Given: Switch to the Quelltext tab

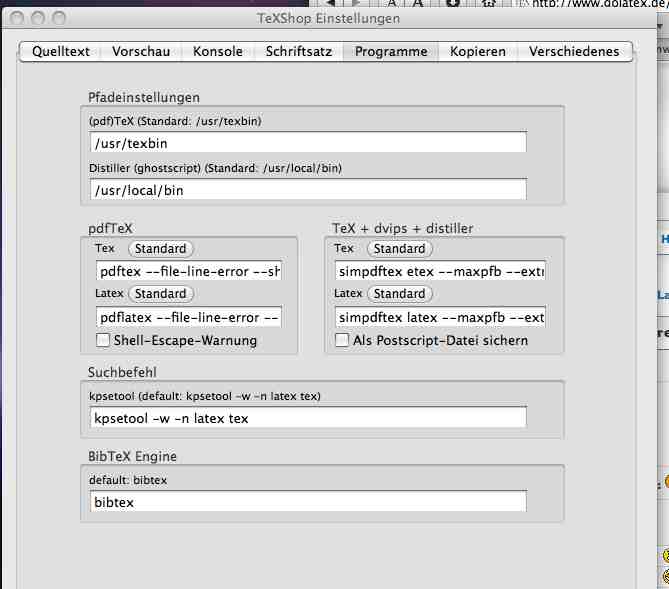Looking at the screenshot, I should [x=61, y=52].
